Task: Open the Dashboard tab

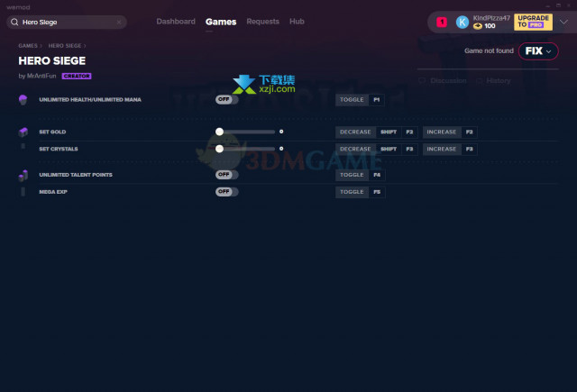Action: click(x=176, y=22)
